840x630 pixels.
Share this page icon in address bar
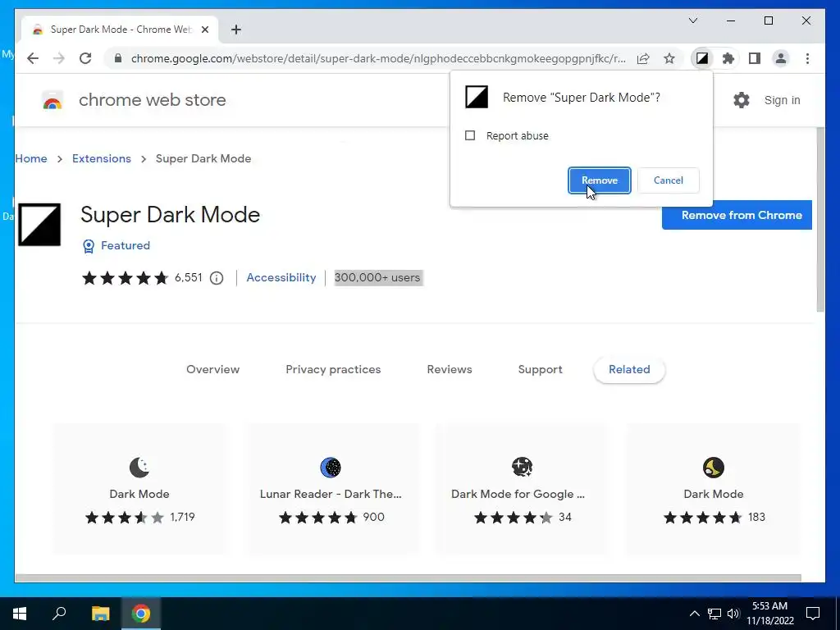click(643, 58)
